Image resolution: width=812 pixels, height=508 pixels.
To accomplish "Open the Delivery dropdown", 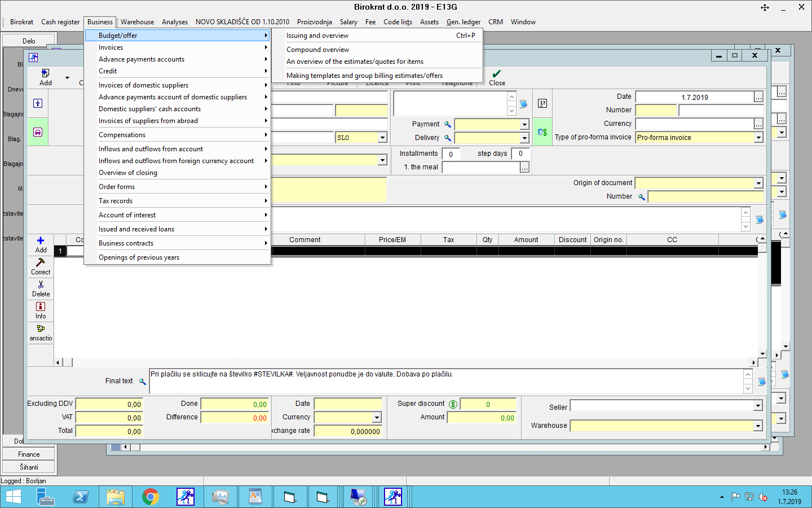I will tap(524, 138).
